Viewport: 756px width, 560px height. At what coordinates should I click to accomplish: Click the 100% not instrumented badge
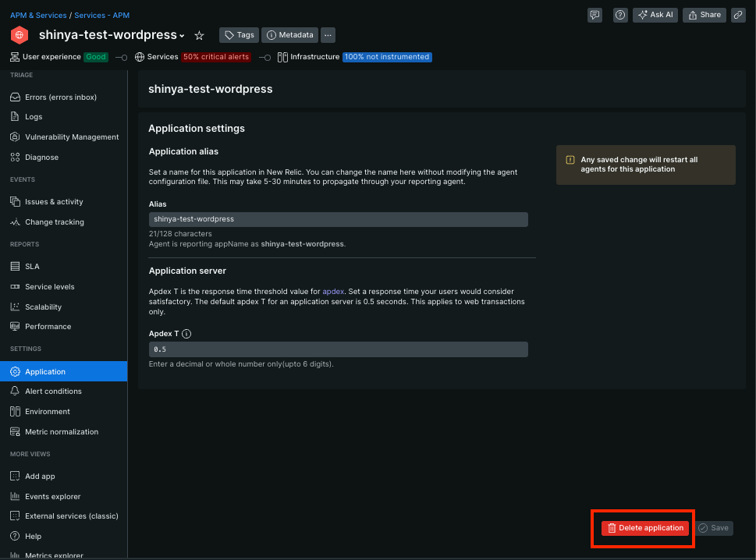pyautogui.click(x=387, y=57)
